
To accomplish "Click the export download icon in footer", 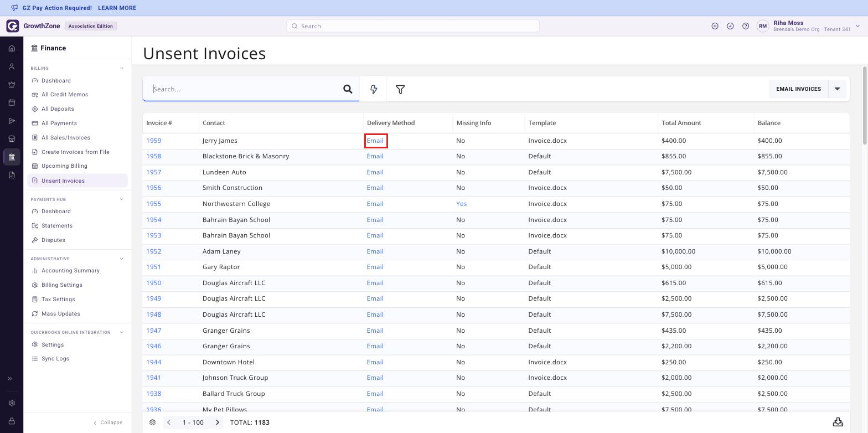I will [838, 422].
